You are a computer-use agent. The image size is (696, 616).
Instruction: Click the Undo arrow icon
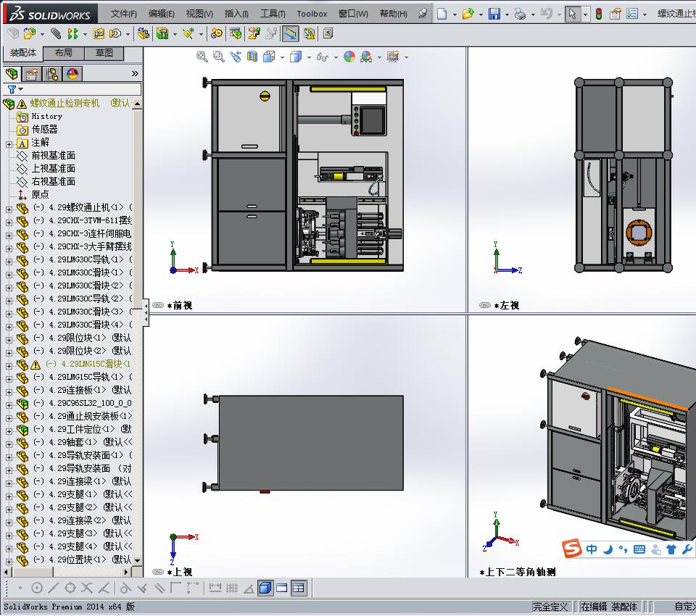(x=547, y=14)
